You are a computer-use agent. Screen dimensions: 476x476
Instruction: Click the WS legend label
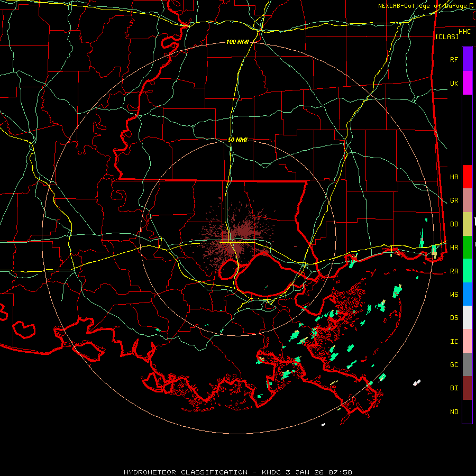coord(454,295)
